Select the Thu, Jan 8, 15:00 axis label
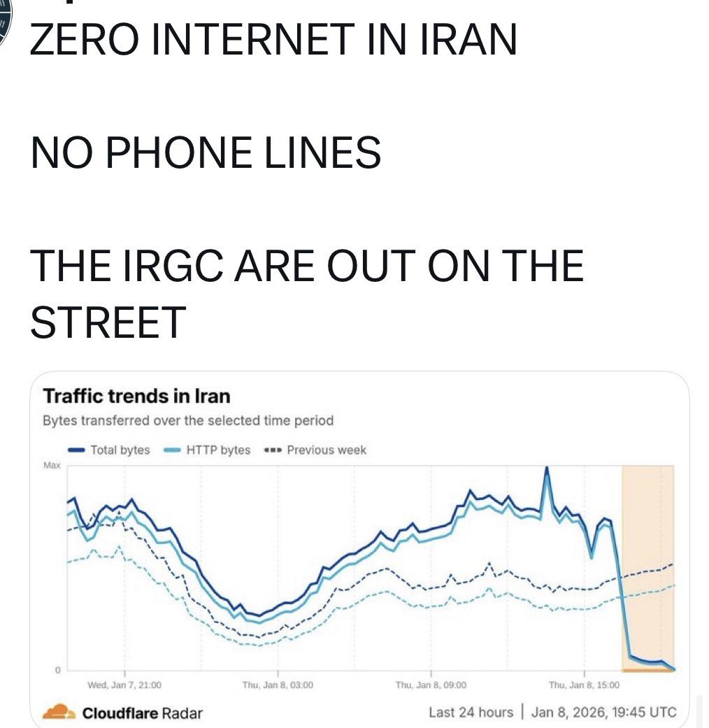 pyautogui.click(x=584, y=685)
